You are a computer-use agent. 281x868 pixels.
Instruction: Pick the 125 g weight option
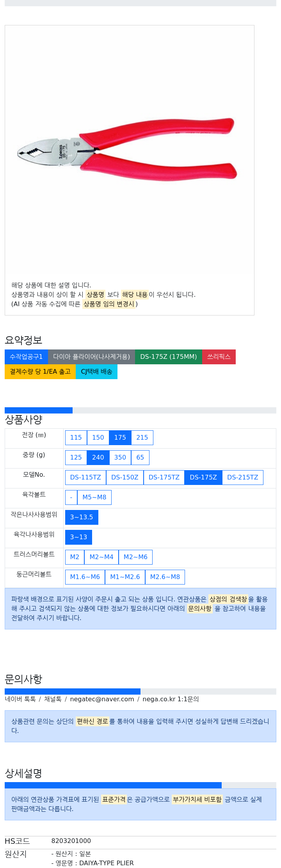tap(76, 458)
